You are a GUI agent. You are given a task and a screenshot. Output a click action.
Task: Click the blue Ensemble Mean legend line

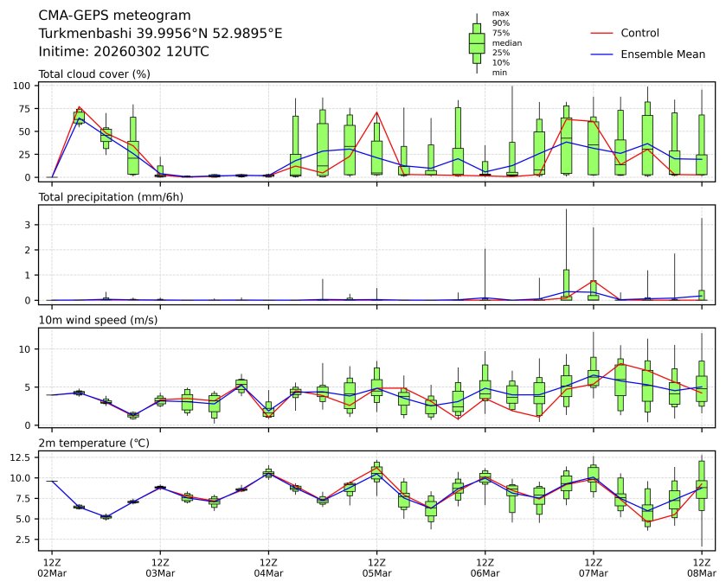point(602,54)
